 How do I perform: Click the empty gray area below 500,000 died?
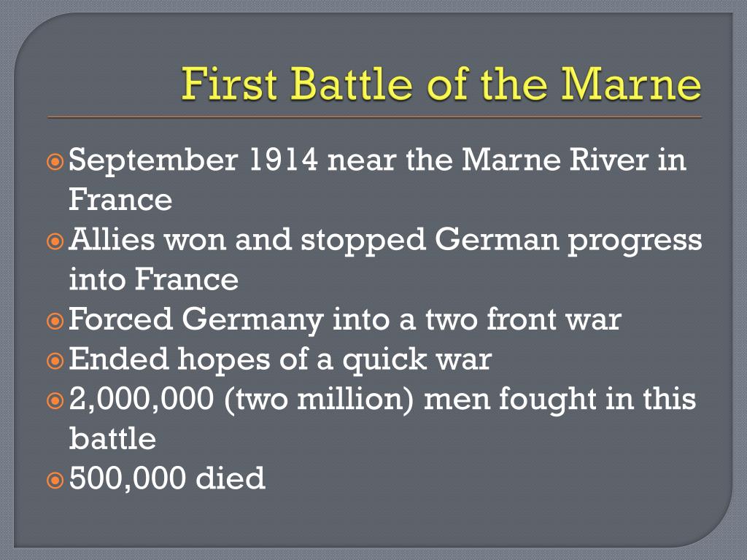pyautogui.click(x=373, y=521)
